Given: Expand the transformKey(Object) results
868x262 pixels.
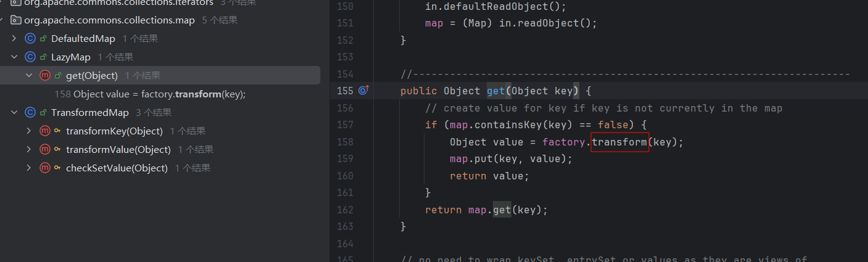Looking at the screenshot, I should tap(29, 131).
